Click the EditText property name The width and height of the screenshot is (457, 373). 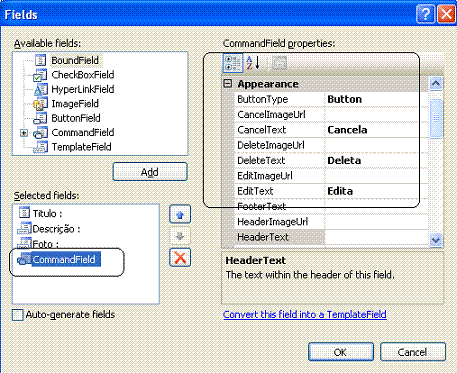pos(255,191)
